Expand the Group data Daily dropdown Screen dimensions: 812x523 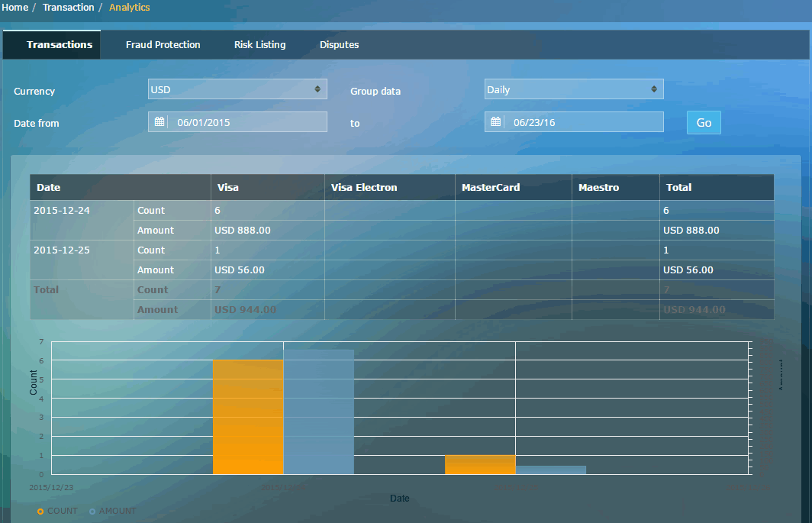tap(574, 89)
